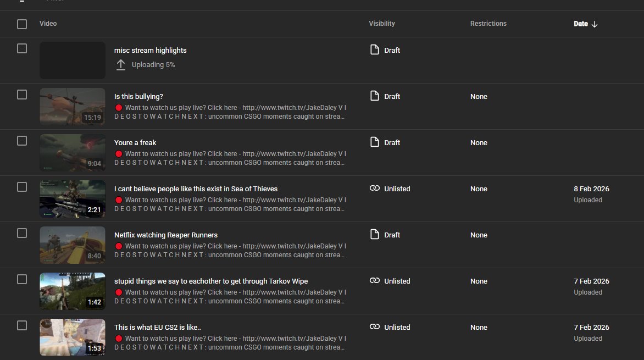644x360 pixels.
Task: Open Draft visibility of 'misc stream highlights'
Action: click(x=392, y=50)
